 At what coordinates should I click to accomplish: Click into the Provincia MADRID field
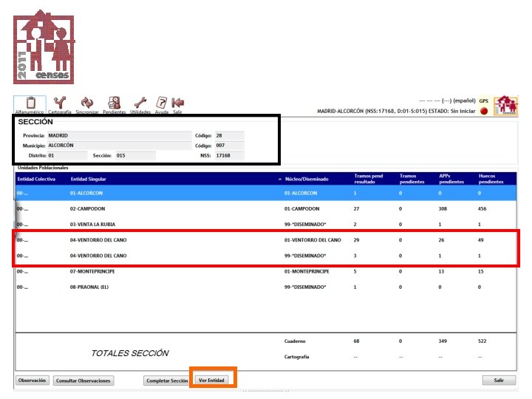tap(120, 135)
